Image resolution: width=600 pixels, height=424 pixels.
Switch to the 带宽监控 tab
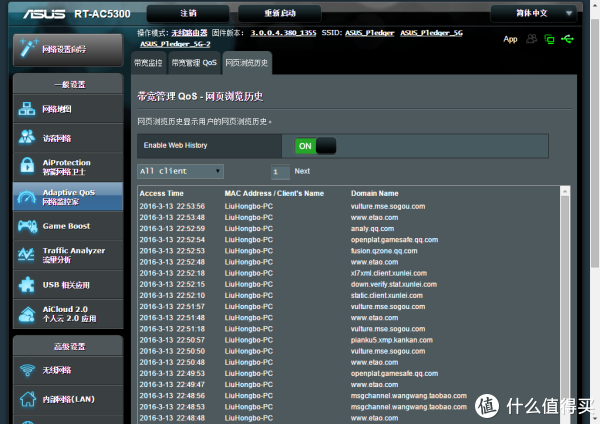[148, 63]
